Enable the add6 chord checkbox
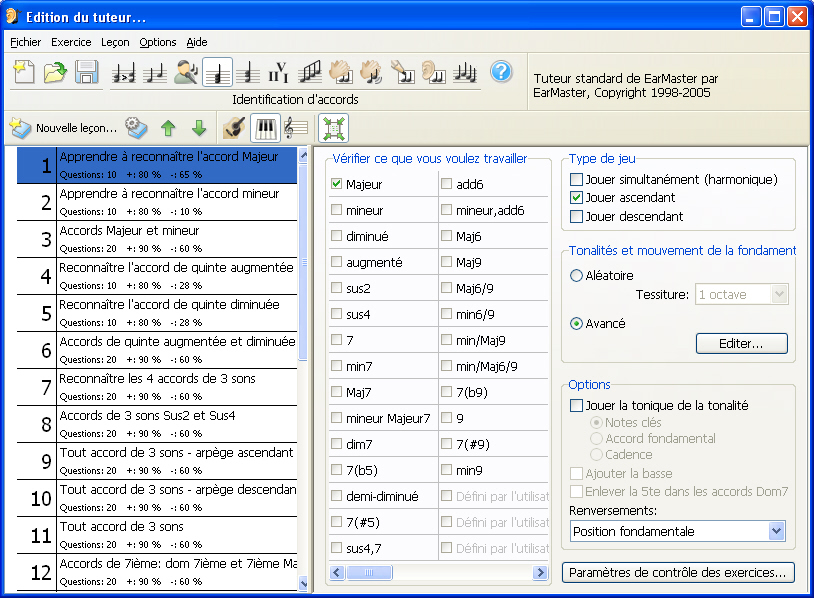The image size is (814, 598). click(446, 184)
